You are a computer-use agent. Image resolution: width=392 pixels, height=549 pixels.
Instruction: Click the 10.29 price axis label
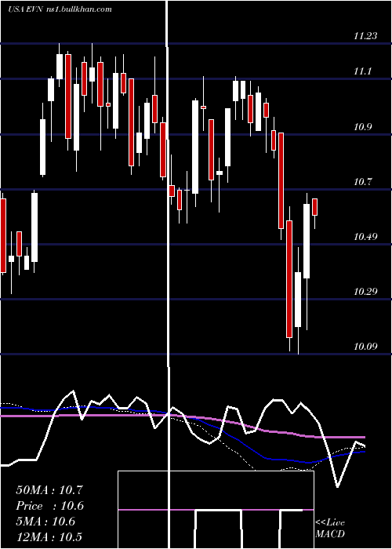click(x=365, y=291)
